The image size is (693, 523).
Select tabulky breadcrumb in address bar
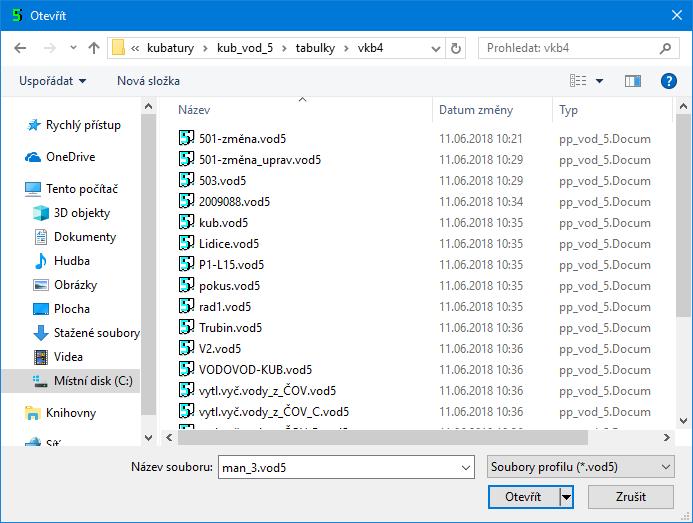pyautogui.click(x=315, y=48)
